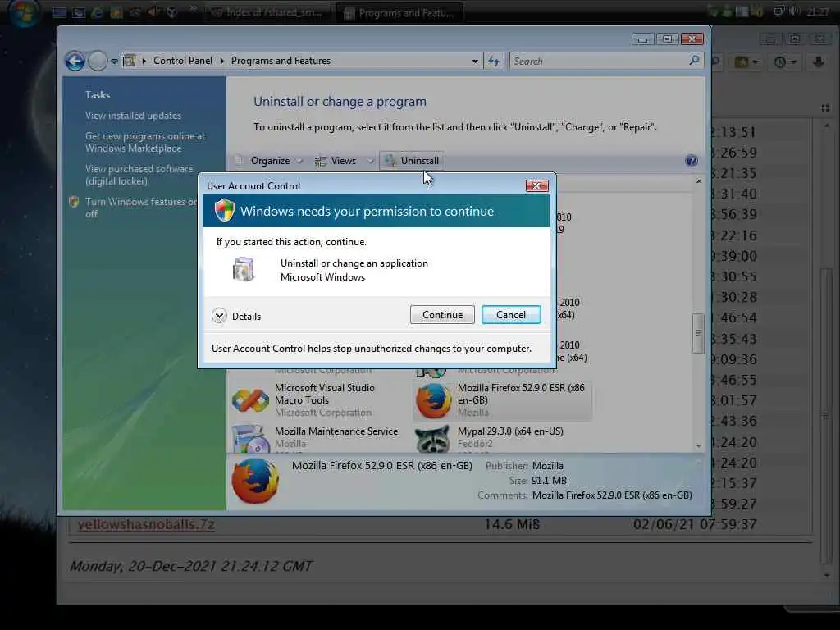The width and height of the screenshot is (840, 630).
Task: Open Get new programs online link
Action: pyautogui.click(x=145, y=143)
